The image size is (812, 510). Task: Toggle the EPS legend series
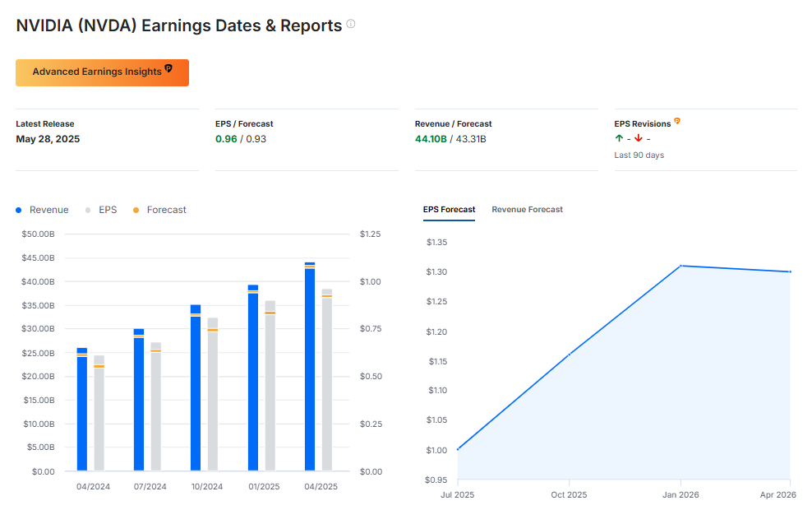pos(102,210)
